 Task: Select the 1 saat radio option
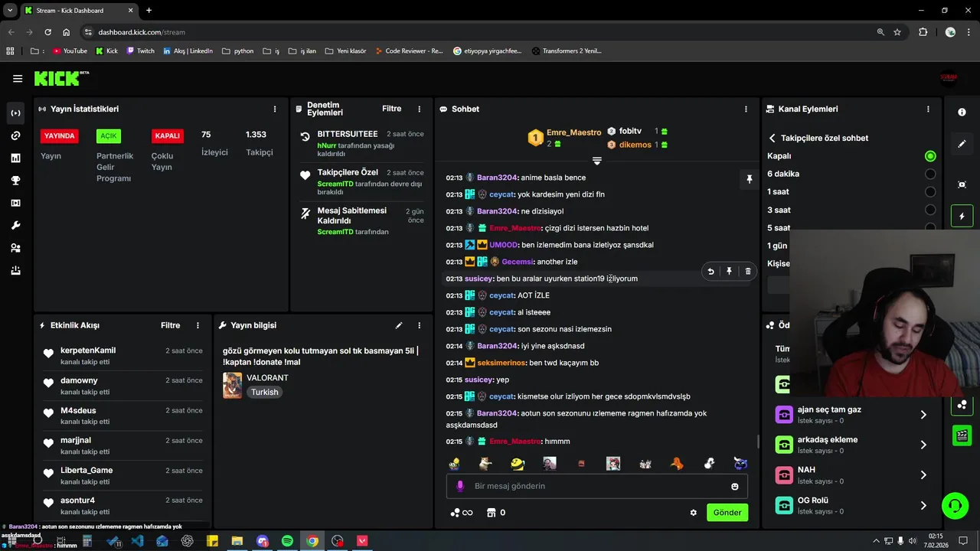pos(930,192)
